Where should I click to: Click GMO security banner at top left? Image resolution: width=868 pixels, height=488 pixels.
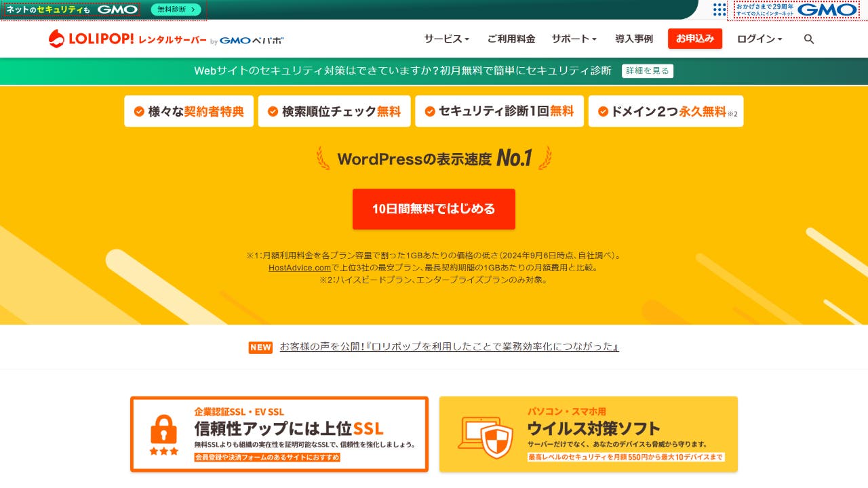(x=72, y=9)
